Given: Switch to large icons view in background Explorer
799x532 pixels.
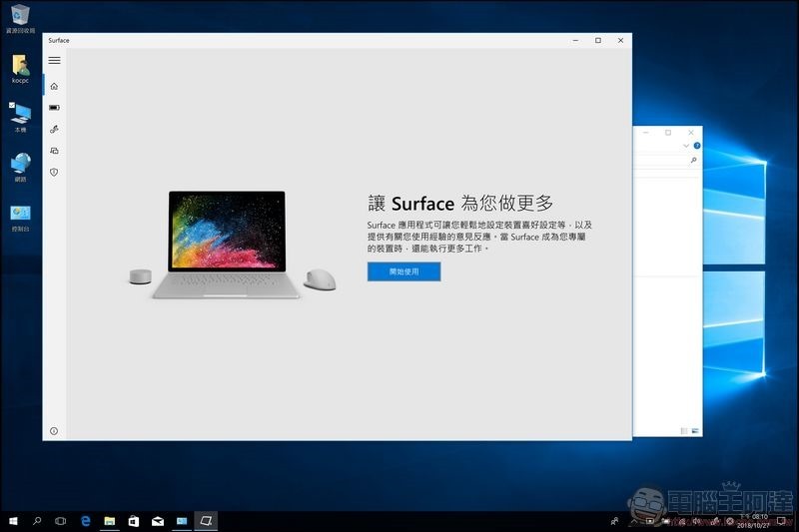Looking at the screenshot, I should pyautogui.click(x=695, y=431).
